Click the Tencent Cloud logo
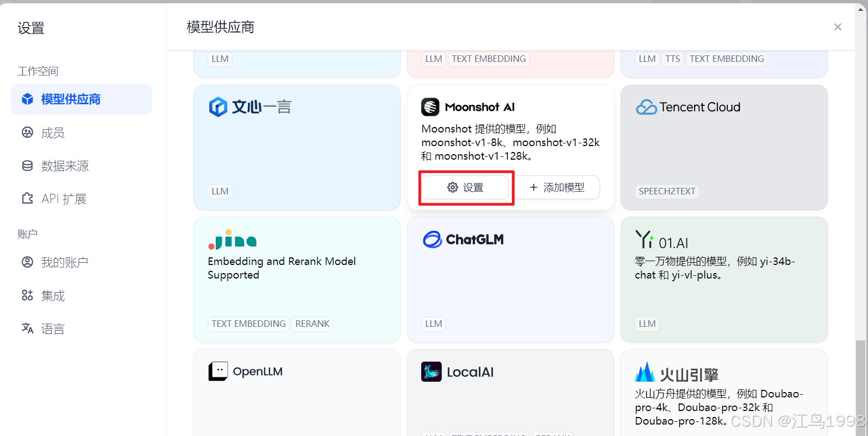 688,107
